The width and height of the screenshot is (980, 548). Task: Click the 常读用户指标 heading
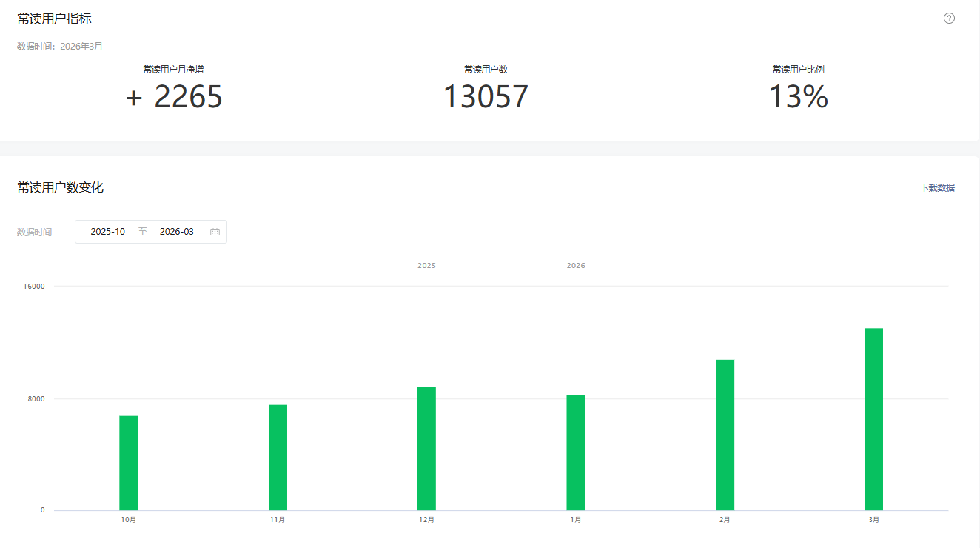coord(55,19)
